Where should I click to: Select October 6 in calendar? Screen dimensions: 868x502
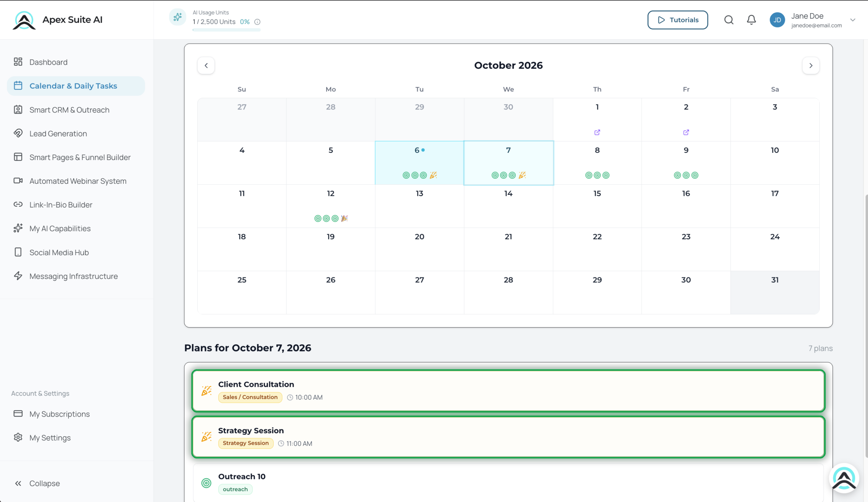click(419, 162)
